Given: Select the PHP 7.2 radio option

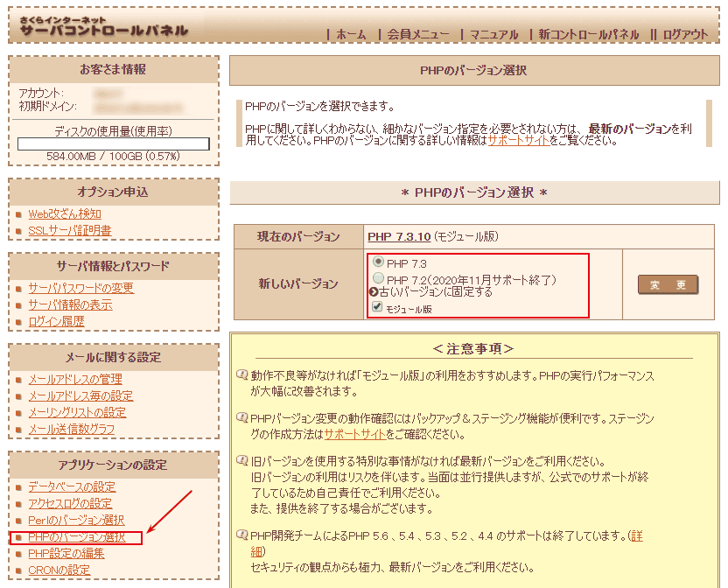Looking at the screenshot, I should pyautogui.click(x=378, y=278).
